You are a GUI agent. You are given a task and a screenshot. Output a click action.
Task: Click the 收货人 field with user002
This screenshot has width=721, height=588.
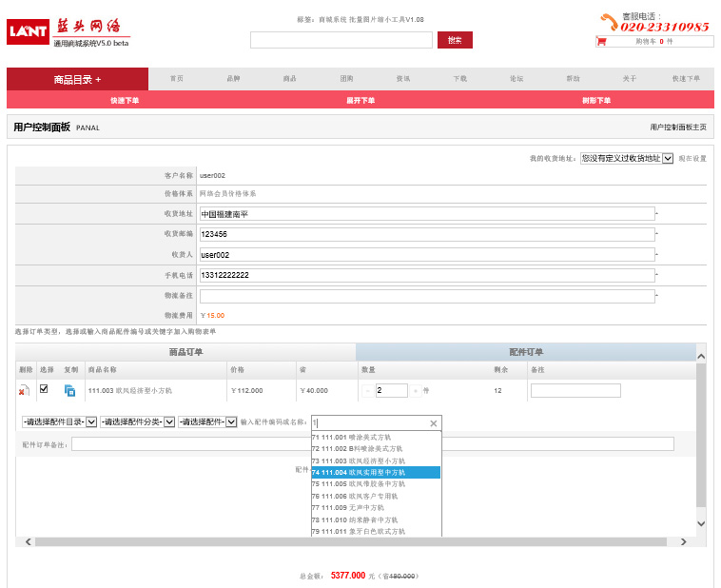click(x=427, y=254)
